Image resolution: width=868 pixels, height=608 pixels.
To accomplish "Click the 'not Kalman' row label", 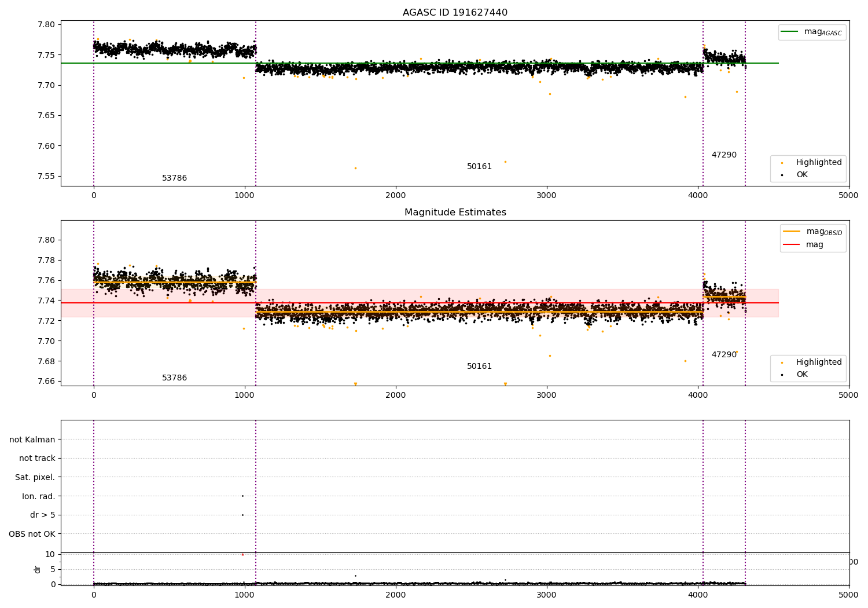I will (x=32, y=439).
